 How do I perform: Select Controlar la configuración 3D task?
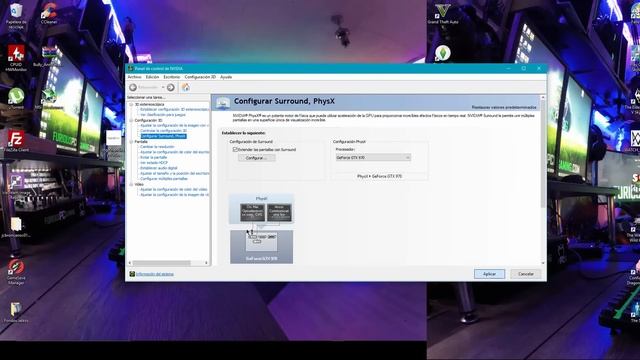point(163,131)
